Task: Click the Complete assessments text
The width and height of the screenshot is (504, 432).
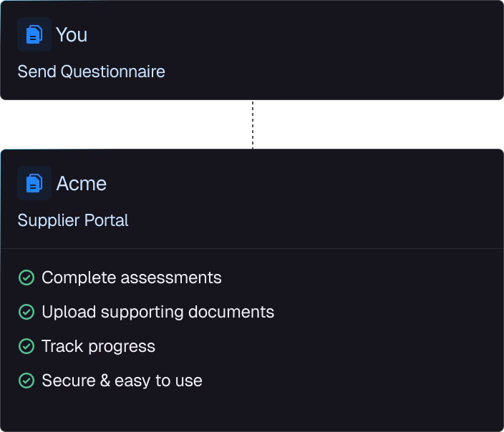Action: pos(132,278)
